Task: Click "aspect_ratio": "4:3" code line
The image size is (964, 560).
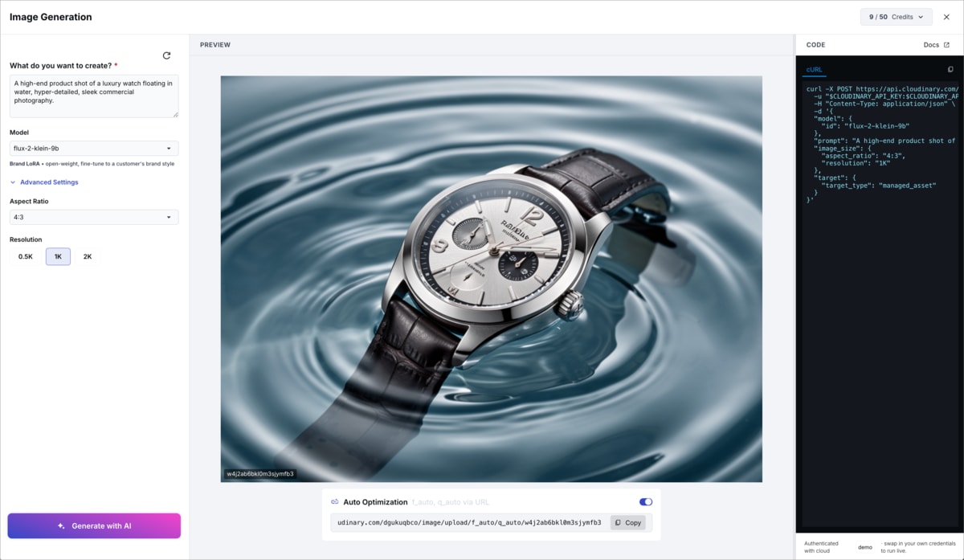Action: click(x=863, y=156)
